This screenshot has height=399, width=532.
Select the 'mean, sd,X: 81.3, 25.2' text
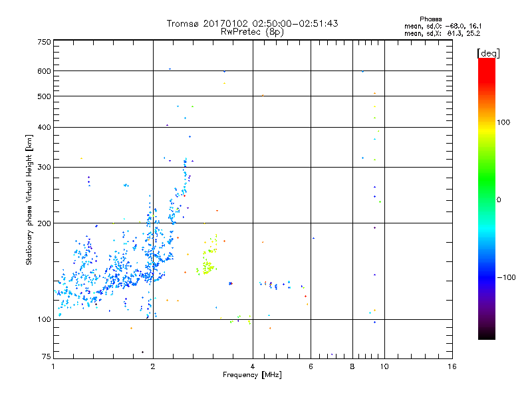[x=442, y=34]
